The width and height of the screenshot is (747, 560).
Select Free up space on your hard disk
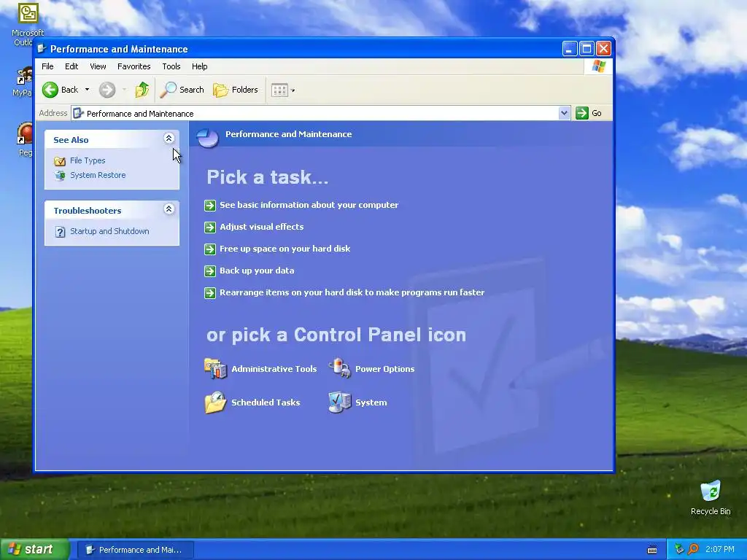click(x=285, y=249)
